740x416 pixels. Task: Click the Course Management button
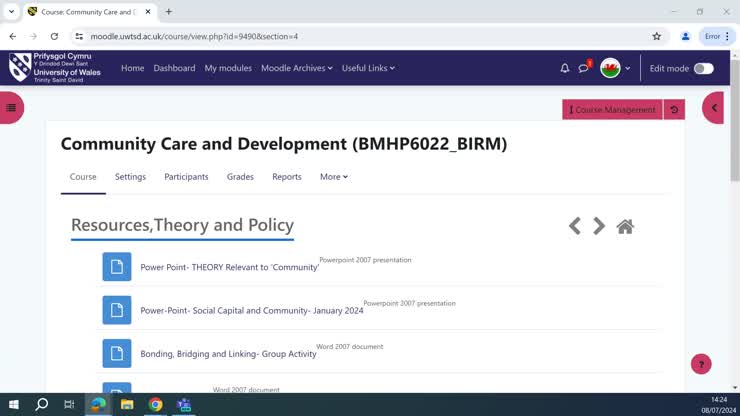click(x=612, y=110)
